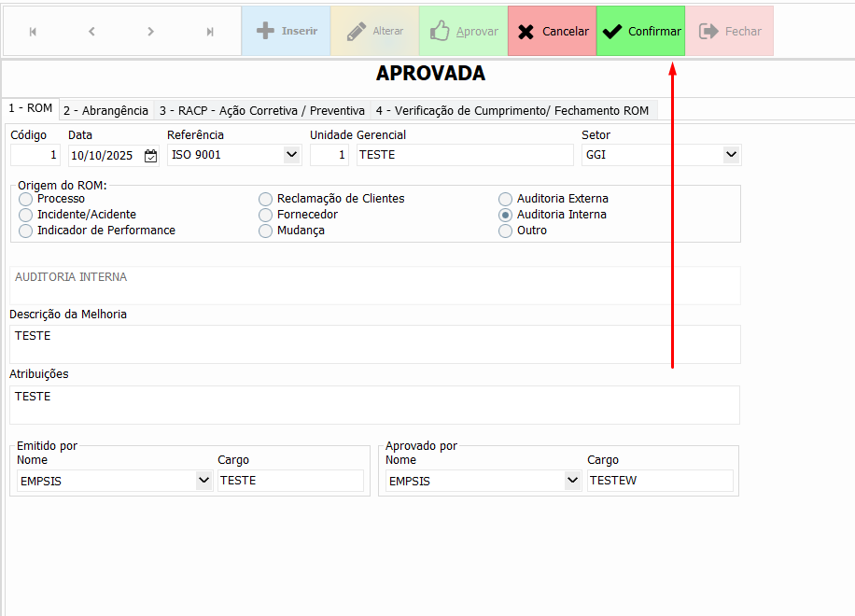
Task: Click the Descrição da Melhoria text field
Action: click(x=374, y=343)
